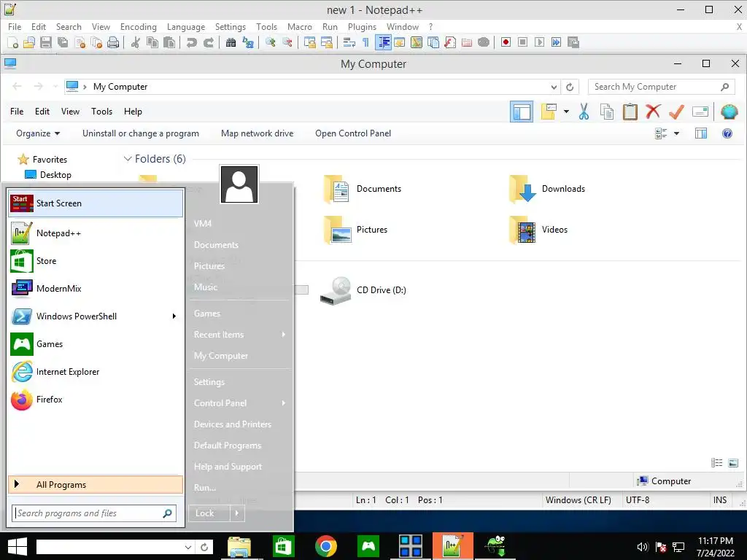Open the Organize dropdown
Image resolution: width=747 pixels, height=560 pixels.
[x=38, y=134]
